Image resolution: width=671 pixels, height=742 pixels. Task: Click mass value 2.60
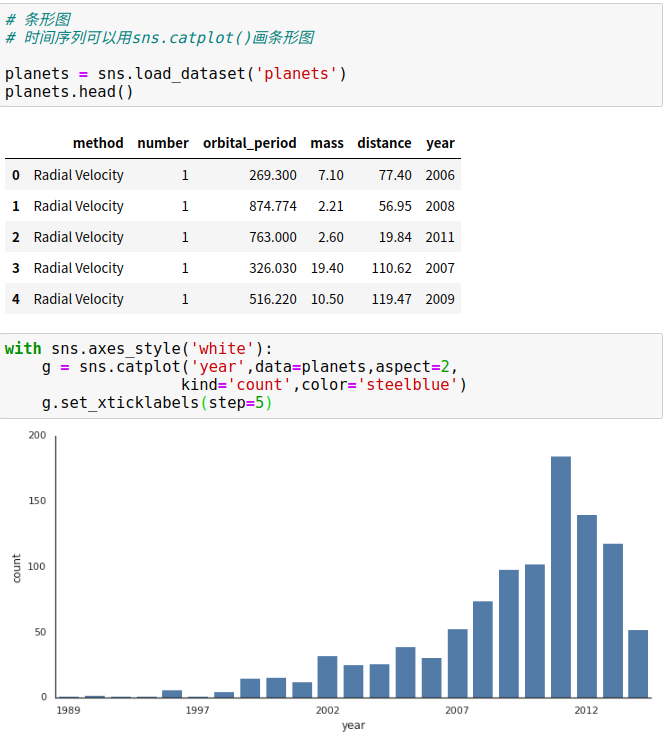(331, 237)
